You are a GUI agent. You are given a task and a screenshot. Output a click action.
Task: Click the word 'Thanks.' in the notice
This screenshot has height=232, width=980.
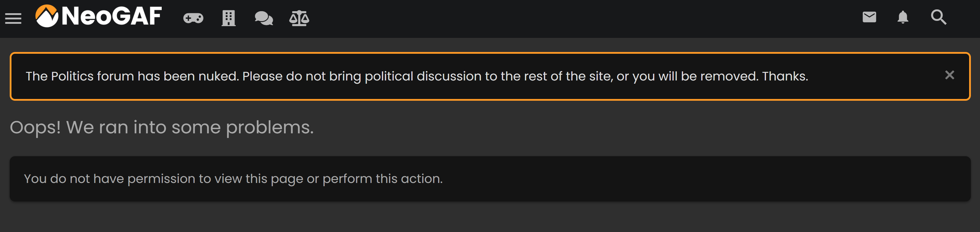pos(785,76)
